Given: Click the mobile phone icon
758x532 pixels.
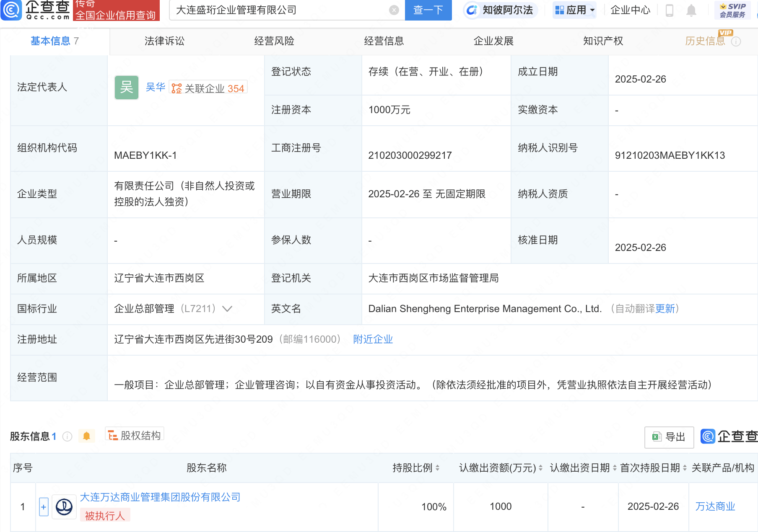Looking at the screenshot, I should click(670, 10).
